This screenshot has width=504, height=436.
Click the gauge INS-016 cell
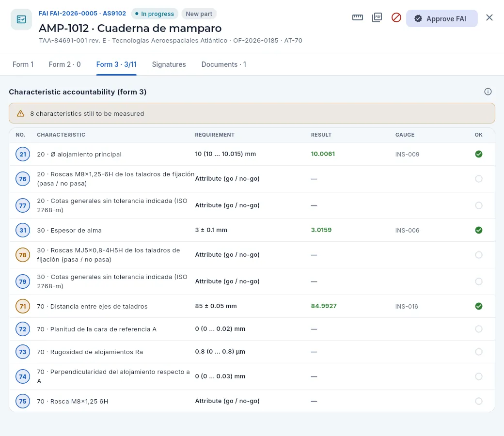tap(407, 307)
